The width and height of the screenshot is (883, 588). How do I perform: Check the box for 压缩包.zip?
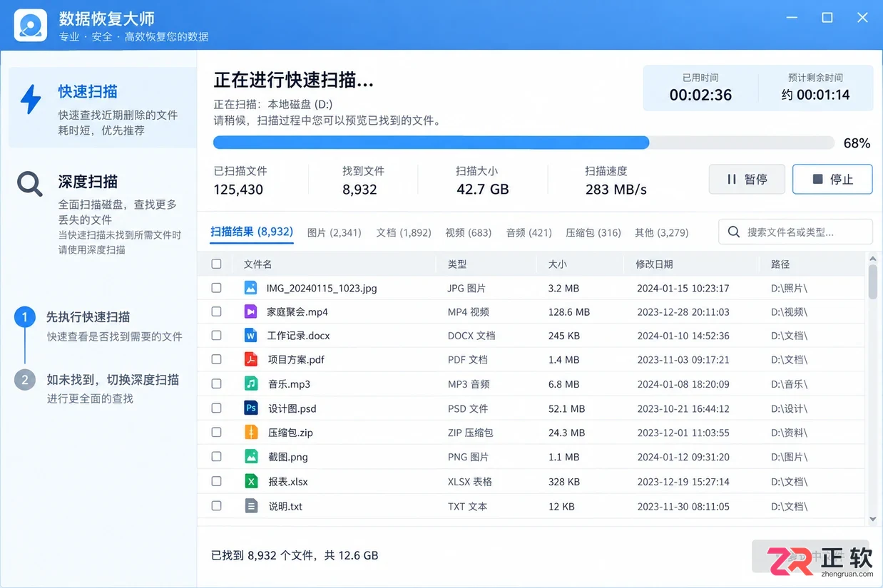216,432
